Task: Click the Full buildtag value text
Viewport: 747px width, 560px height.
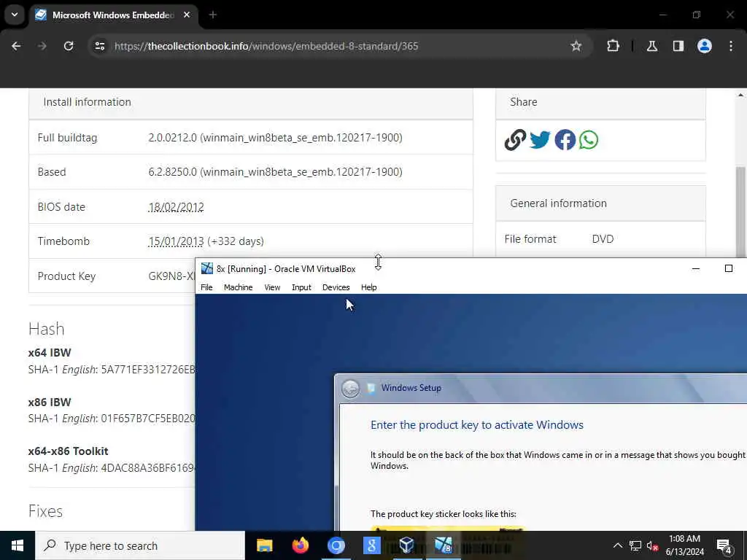Action: pos(275,138)
